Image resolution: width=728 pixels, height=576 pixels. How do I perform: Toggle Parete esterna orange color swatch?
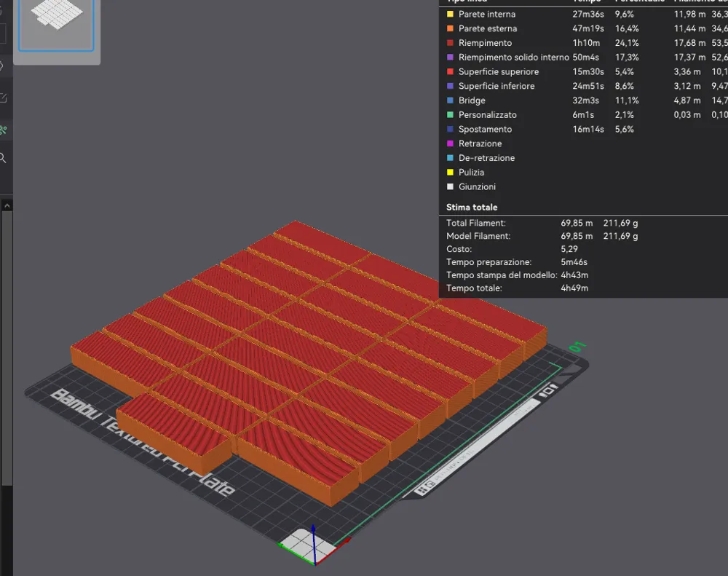(450, 28)
